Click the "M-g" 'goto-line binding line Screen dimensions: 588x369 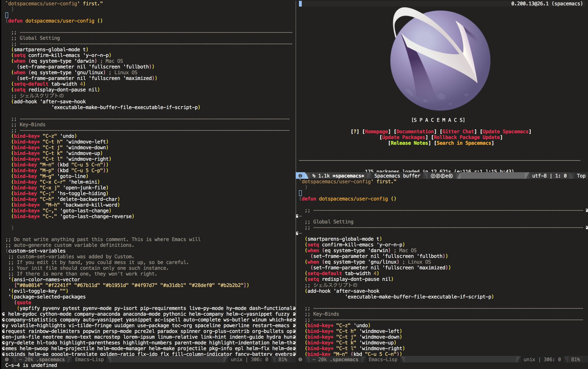tap(50, 176)
